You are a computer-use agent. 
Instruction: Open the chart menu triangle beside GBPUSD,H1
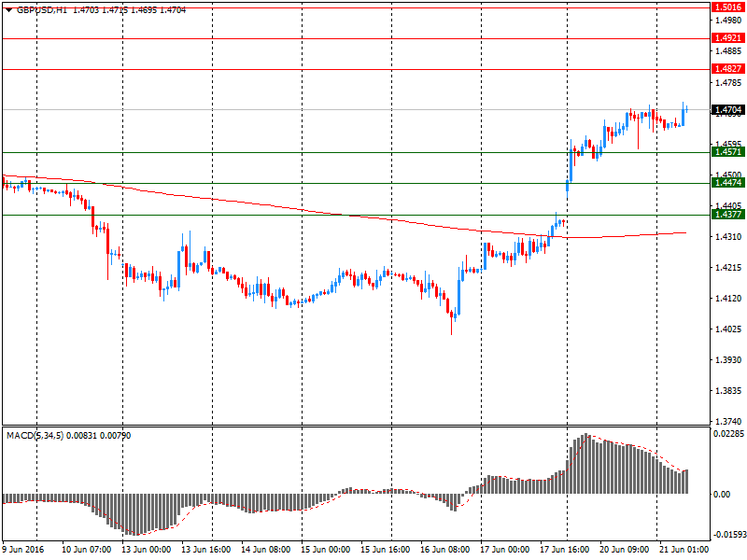[9, 10]
